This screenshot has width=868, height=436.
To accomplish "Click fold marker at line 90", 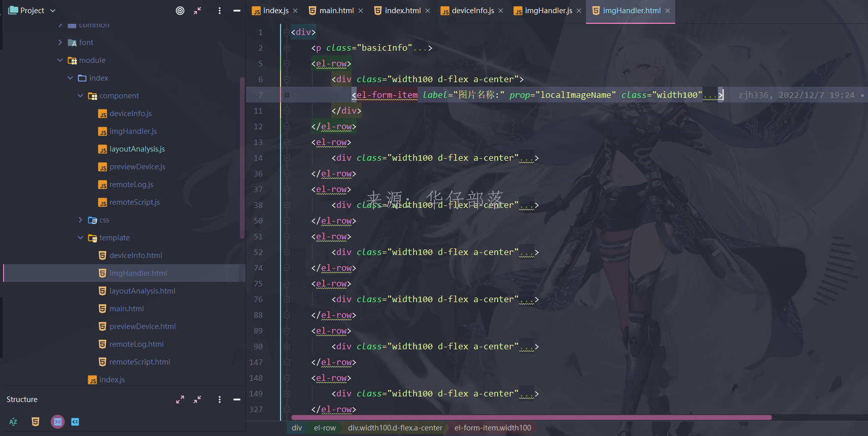I will (287, 347).
